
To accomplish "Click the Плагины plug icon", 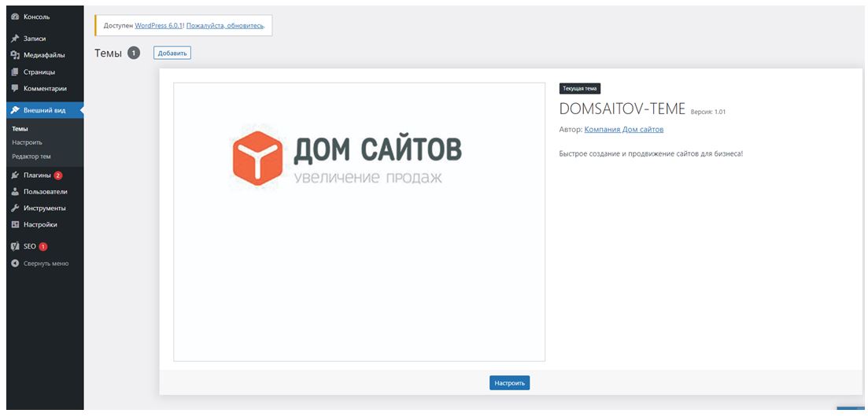I will [15, 175].
